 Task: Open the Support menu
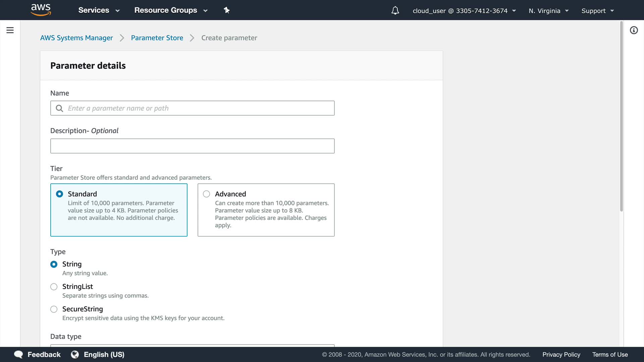click(x=597, y=11)
